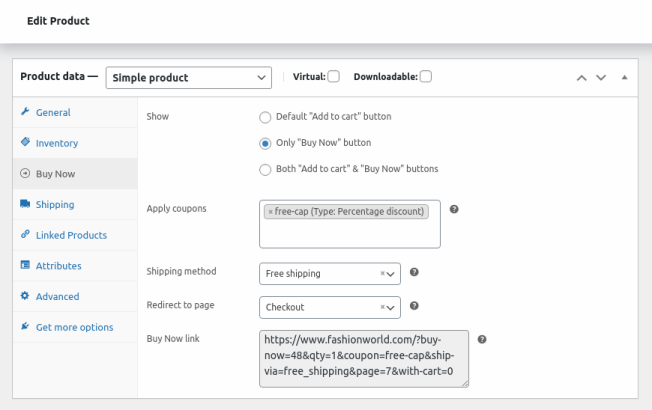Move the Product data panel up
Image resolution: width=652 pixels, height=410 pixels.
[x=581, y=77]
